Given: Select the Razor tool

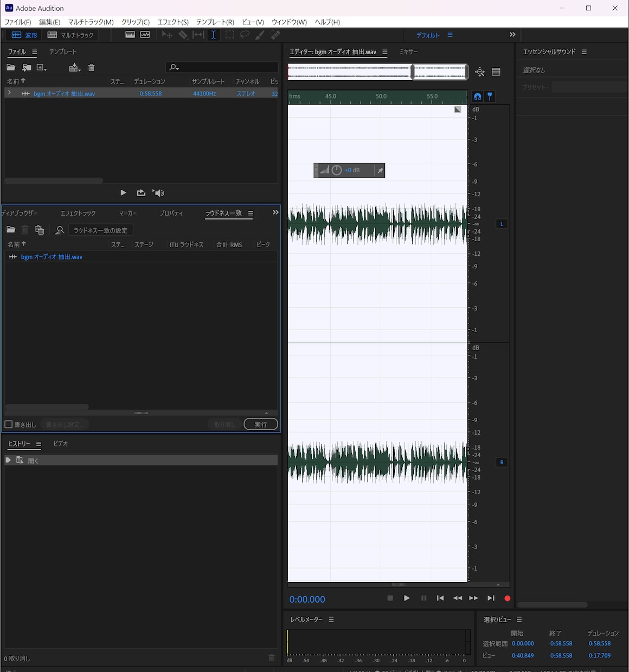Looking at the screenshot, I should pyautogui.click(x=183, y=35).
